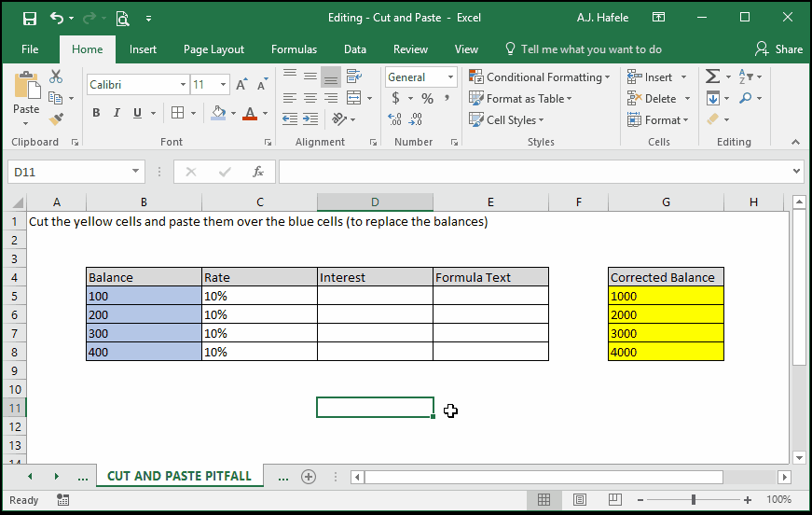Click the Clear eraser icon
This screenshot has height=515, width=812.
click(713, 119)
